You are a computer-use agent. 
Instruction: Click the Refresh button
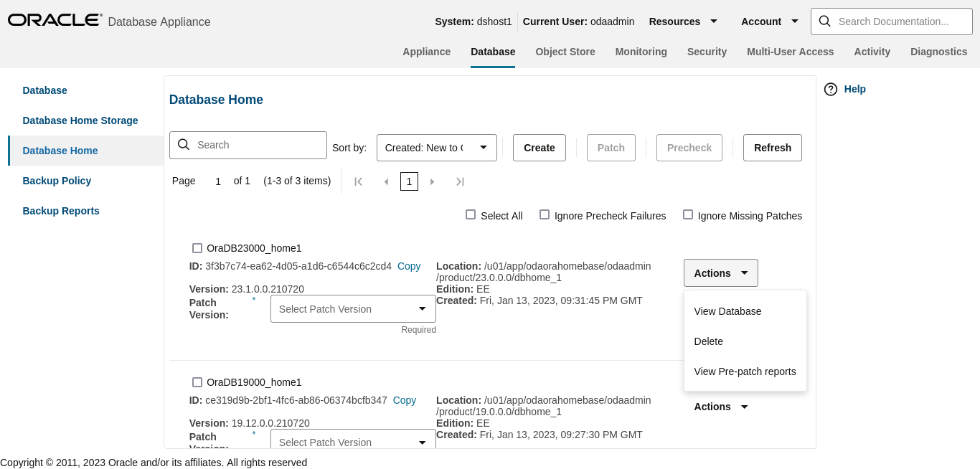coord(773,148)
